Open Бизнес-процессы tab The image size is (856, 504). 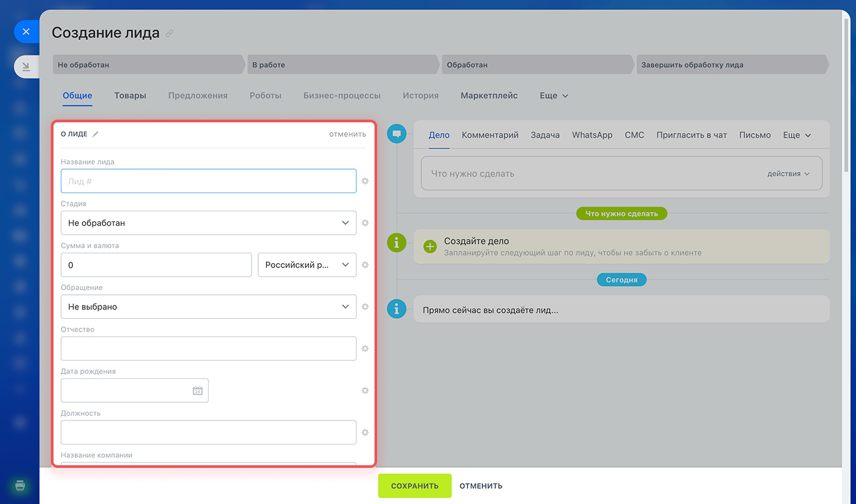click(342, 96)
